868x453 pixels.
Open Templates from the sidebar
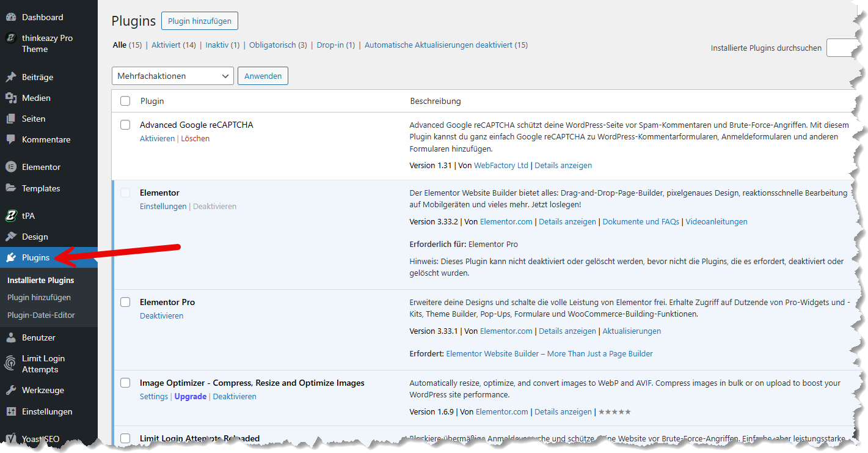41,188
